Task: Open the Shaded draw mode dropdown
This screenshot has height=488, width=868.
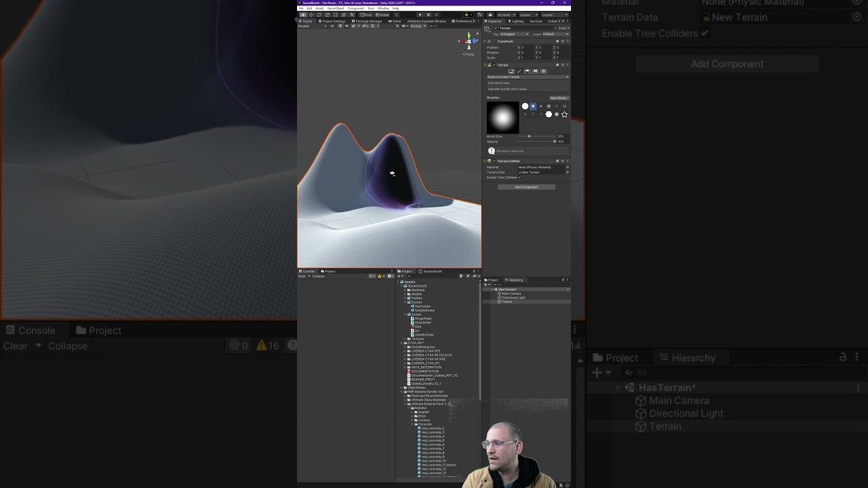Action: pos(312,26)
